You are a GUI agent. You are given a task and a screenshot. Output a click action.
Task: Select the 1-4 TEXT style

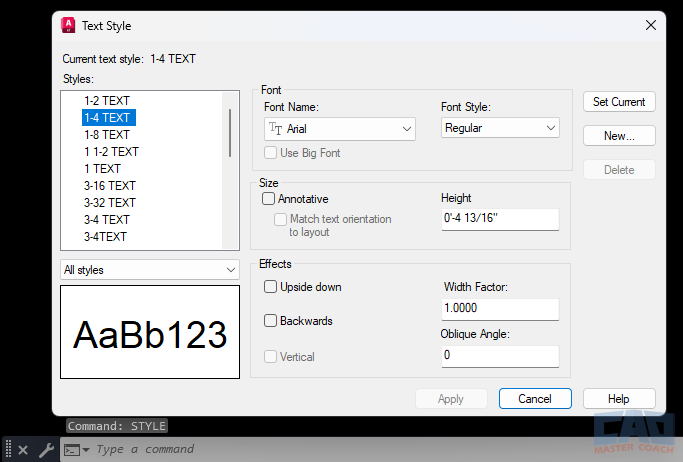point(108,118)
